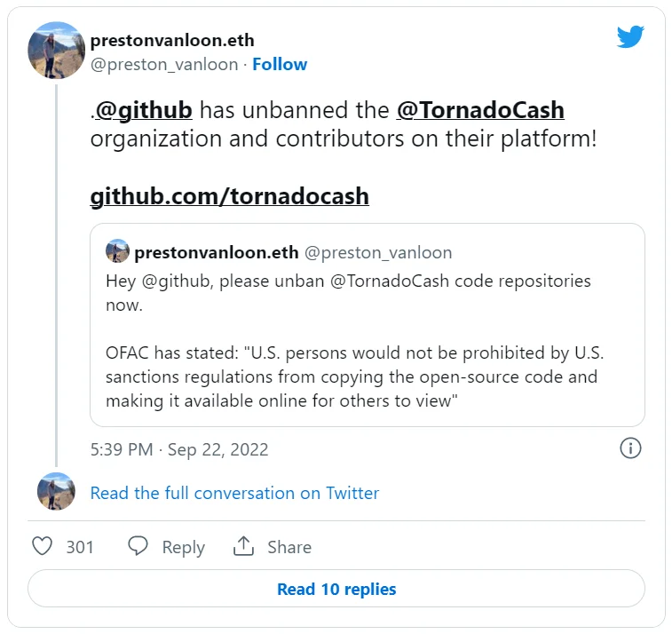The image size is (672, 634).
Task: Click the Twitter bird logo
Action: point(630,36)
